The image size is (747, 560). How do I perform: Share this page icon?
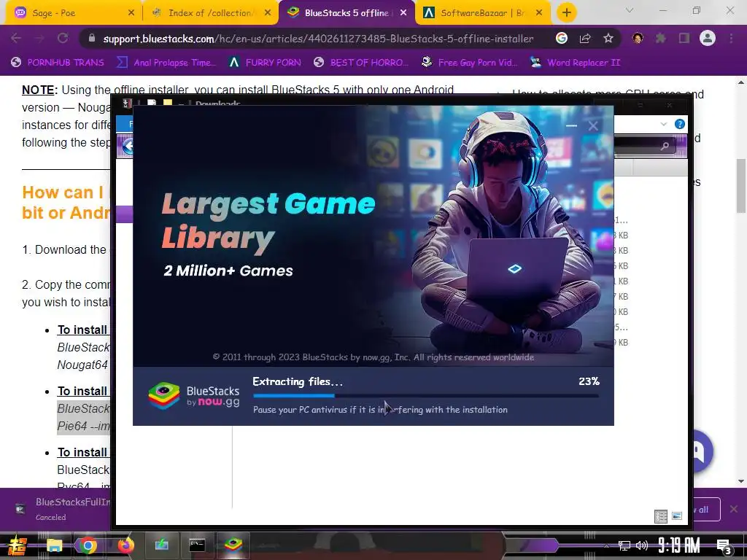585,38
